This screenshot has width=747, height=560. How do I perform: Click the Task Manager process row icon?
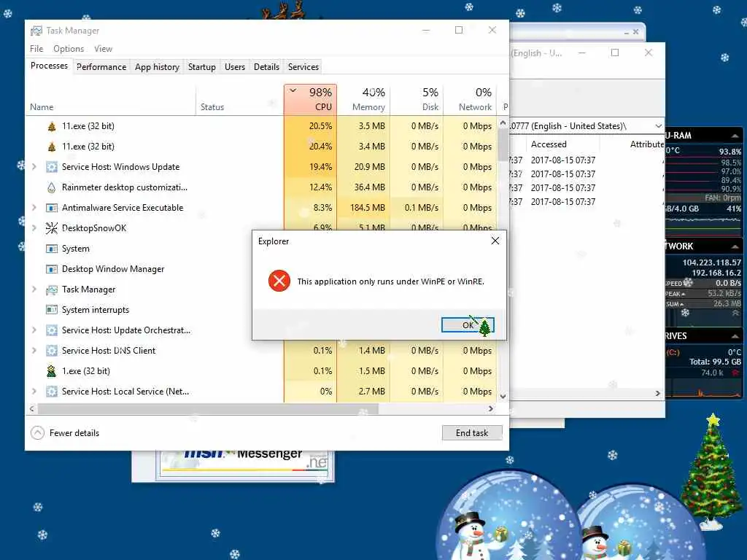click(52, 289)
